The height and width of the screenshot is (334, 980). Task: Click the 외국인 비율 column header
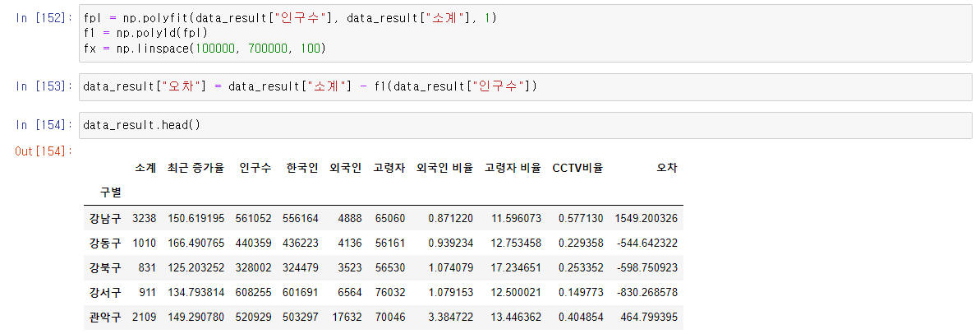click(x=445, y=169)
